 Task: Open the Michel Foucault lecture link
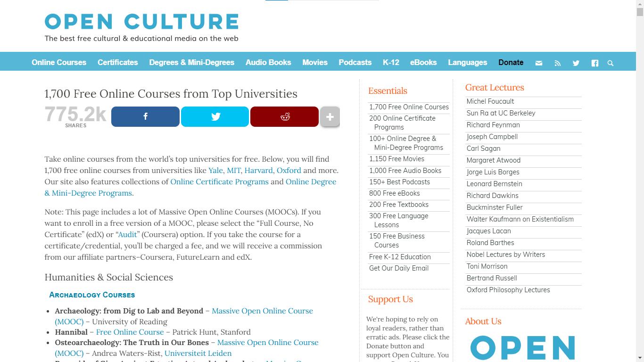click(490, 101)
